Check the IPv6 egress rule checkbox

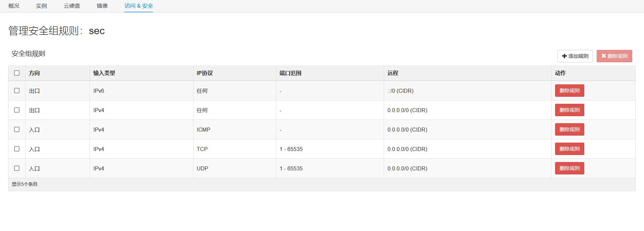[17, 91]
